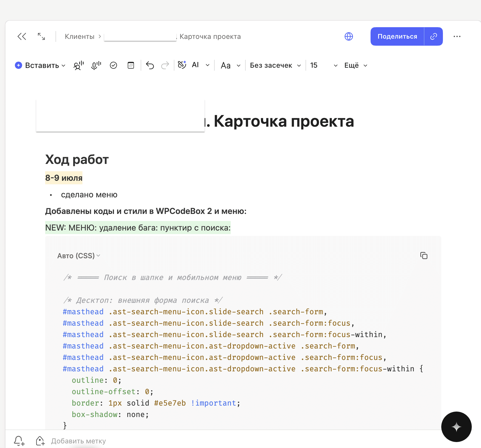Click the Добавлены коды и стили bold line
Screen dimensions: 481x448
pyautogui.click(x=146, y=211)
